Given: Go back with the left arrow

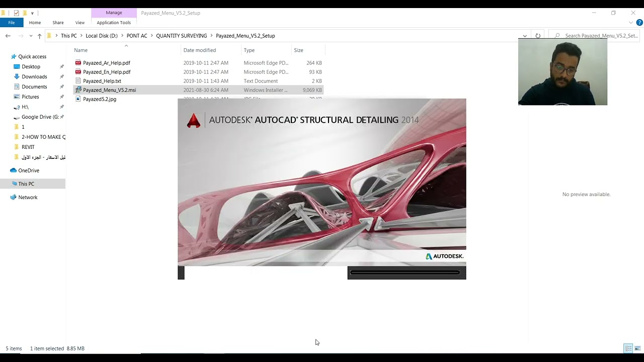Looking at the screenshot, I should (8, 36).
